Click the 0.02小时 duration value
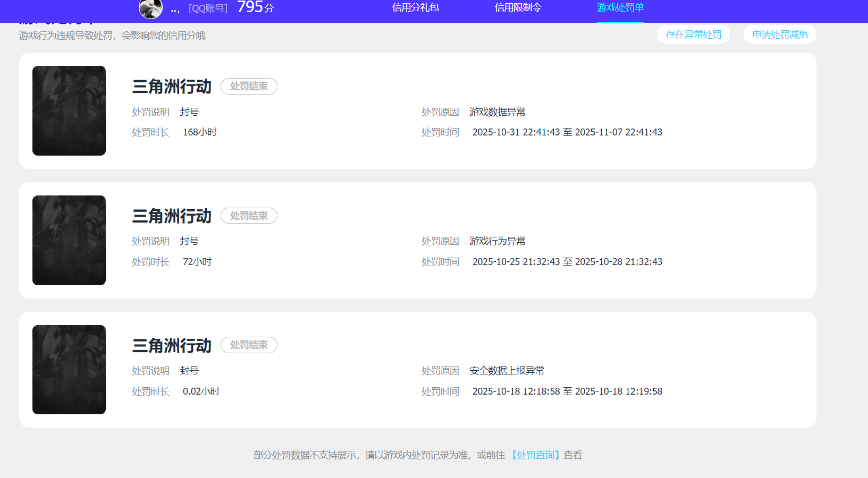 pyautogui.click(x=201, y=391)
